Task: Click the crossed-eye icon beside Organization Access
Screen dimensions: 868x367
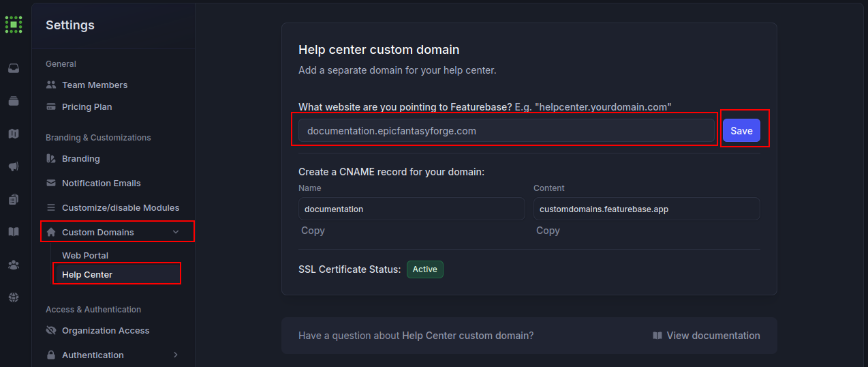Action: pyautogui.click(x=51, y=330)
